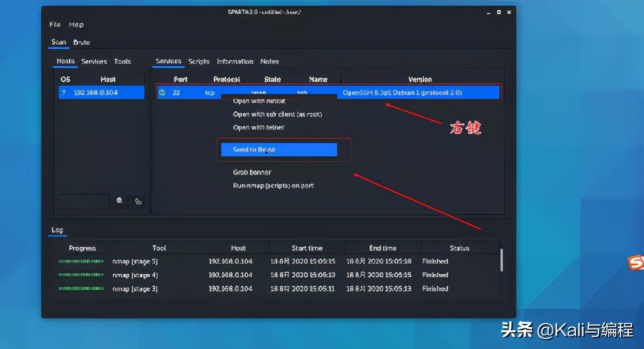Click the OpenSSH version cell in the port 22 row

point(402,93)
